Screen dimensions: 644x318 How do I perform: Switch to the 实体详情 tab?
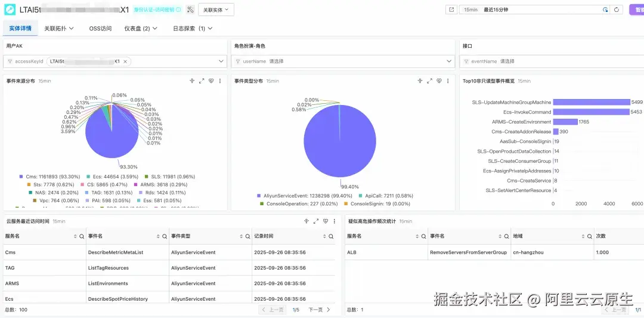pyautogui.click(x=20, y=29)
